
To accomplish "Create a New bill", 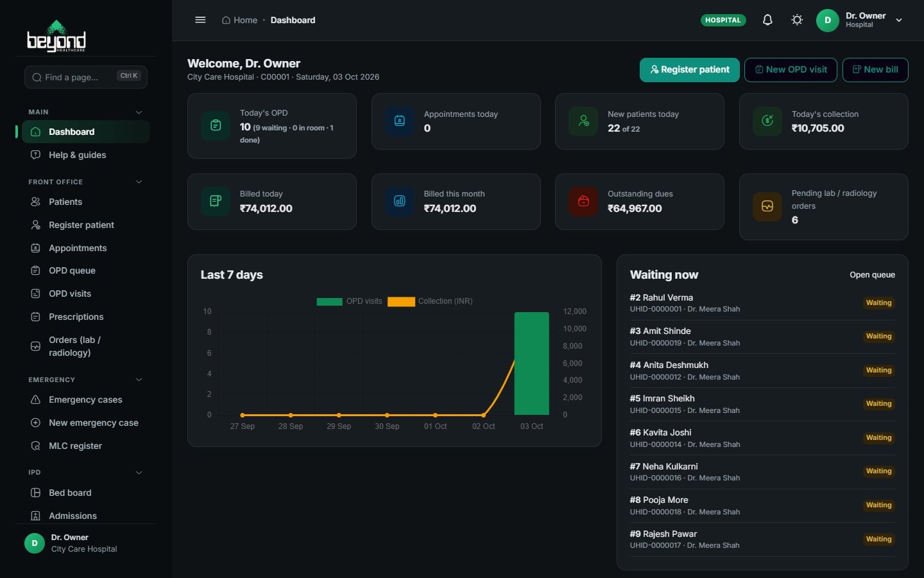I will click(875, 69).
